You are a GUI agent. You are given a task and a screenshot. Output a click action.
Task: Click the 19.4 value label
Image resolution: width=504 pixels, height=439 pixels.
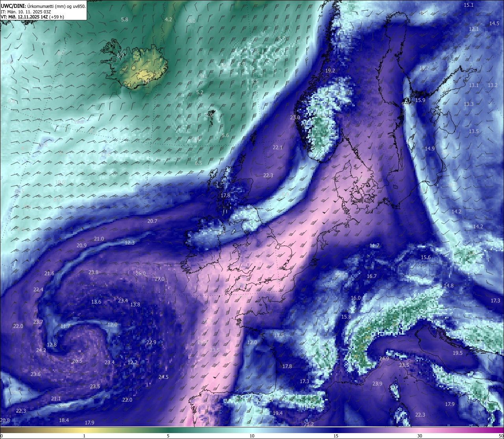pyautogui.click(x=278, y=413)
